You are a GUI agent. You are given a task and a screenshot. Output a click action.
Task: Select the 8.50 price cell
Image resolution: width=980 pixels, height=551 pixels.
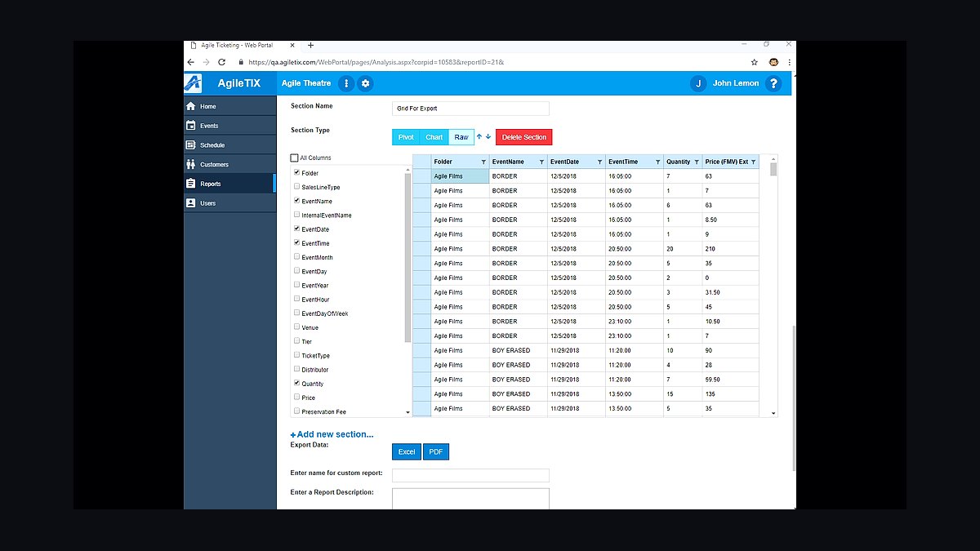(x=731, y=220)
